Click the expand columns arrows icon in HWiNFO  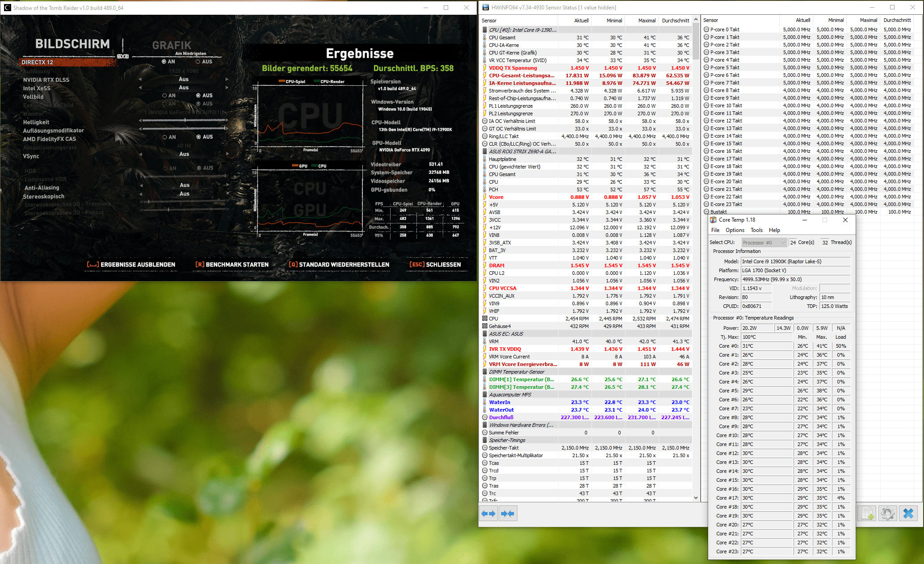pyautogui.click(x=488, y=513)
